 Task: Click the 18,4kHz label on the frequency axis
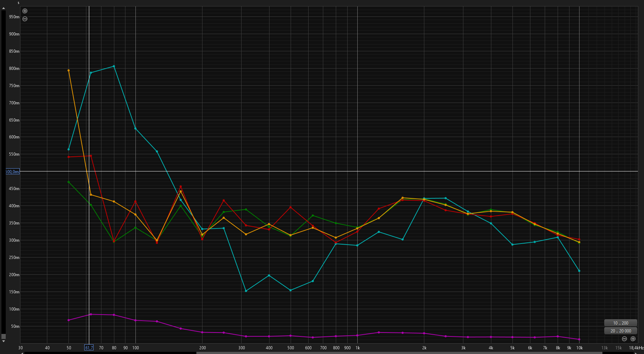636,348
